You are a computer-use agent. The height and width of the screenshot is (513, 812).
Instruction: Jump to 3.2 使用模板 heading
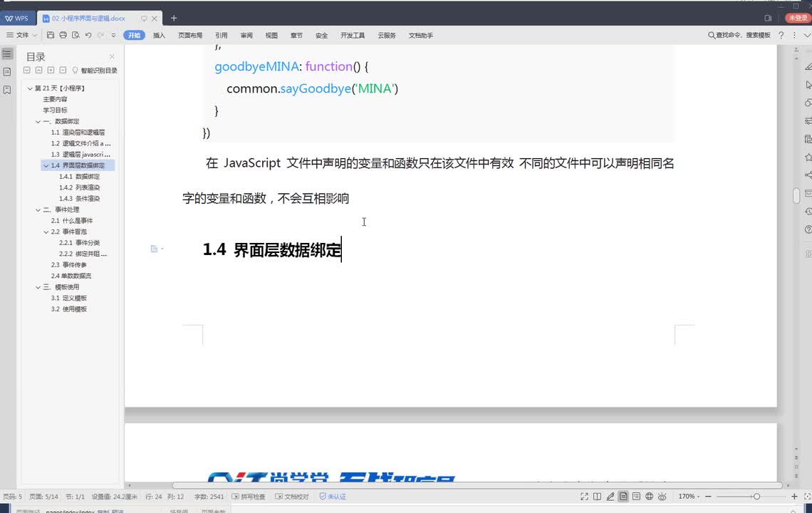pos(69,309)
